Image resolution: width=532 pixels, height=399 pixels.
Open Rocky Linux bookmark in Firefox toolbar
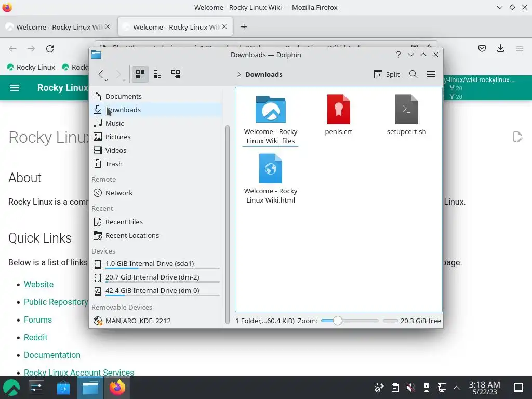31,67
